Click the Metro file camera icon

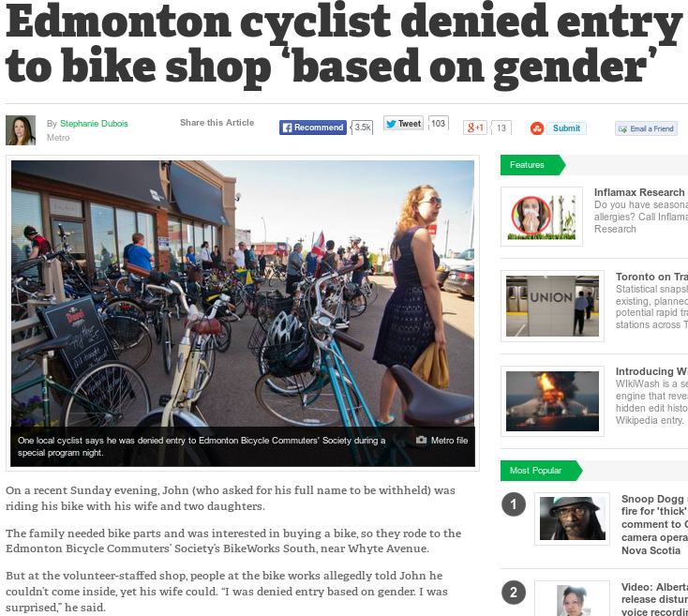(x=421, y=440)
